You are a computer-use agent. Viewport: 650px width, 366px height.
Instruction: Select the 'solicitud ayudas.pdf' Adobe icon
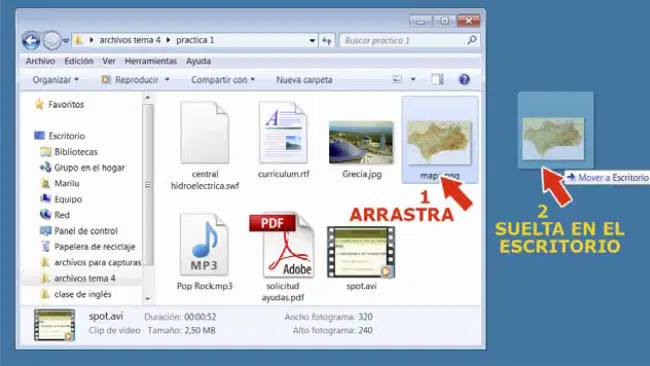(x=283, y=245)
